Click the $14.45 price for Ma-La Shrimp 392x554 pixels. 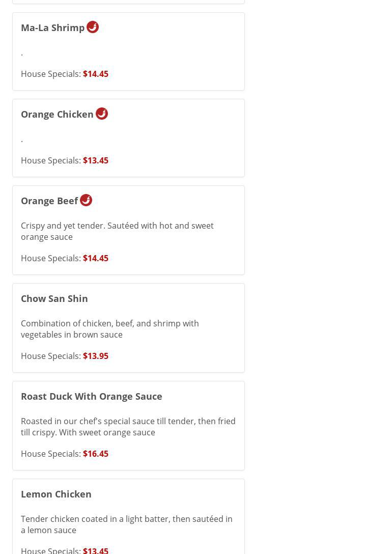(x=96, y=74)
